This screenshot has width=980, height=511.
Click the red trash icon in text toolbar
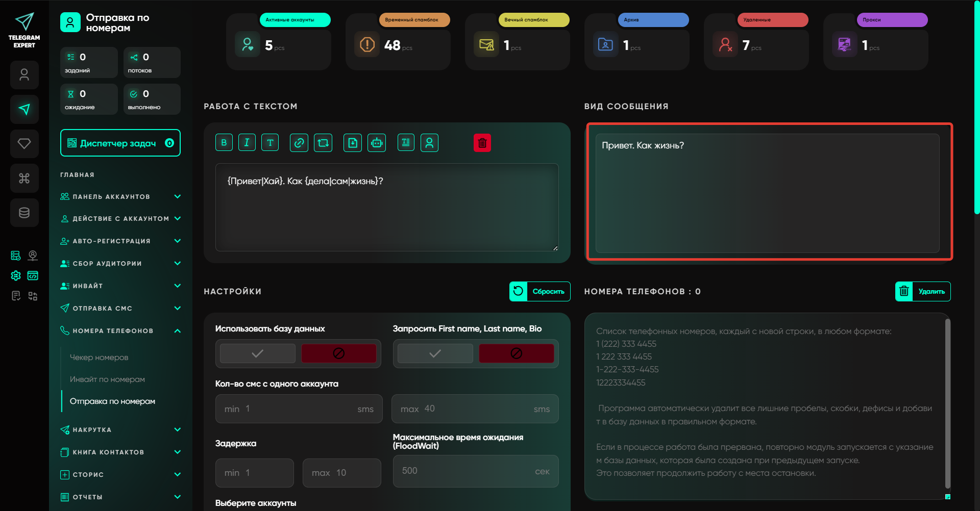[x=482, y=143]
